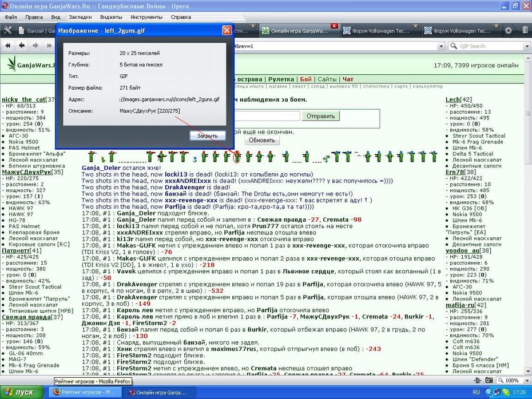Switch to the банзай tab
The height and width of the screenshot is (399, 532).
36,31
